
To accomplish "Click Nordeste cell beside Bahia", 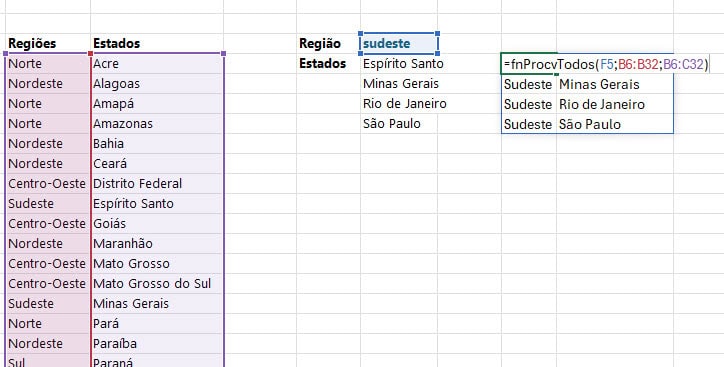I will point(48,144).
